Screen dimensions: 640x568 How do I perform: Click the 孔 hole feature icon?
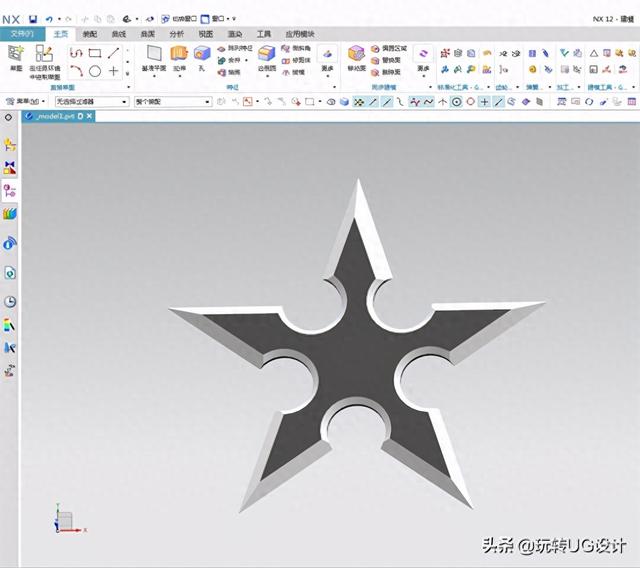pyautogui.click(x=202, y=53)
